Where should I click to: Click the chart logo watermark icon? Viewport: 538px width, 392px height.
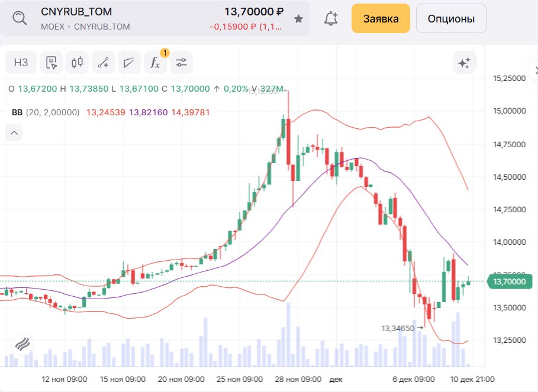(x=22, y=344)
